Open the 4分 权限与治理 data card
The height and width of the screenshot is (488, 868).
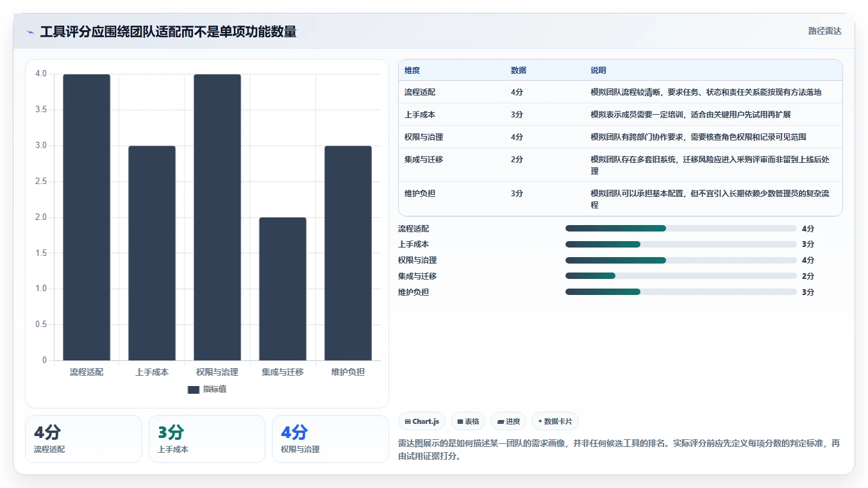tap(330, 439)
